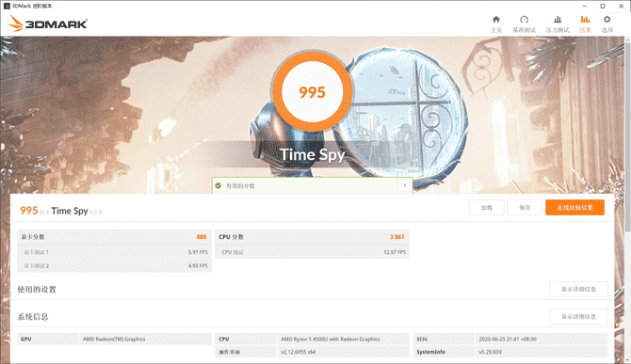
Task: Open the 压力测试 stress test icon
Action: click(558, 20)
